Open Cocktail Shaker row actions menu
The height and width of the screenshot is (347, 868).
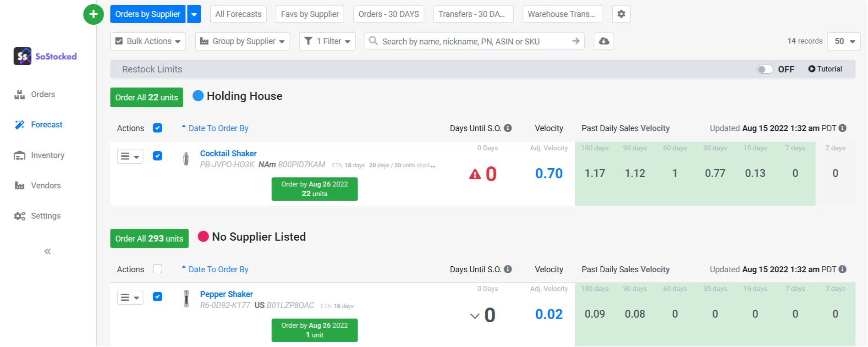tap(130, 156)
